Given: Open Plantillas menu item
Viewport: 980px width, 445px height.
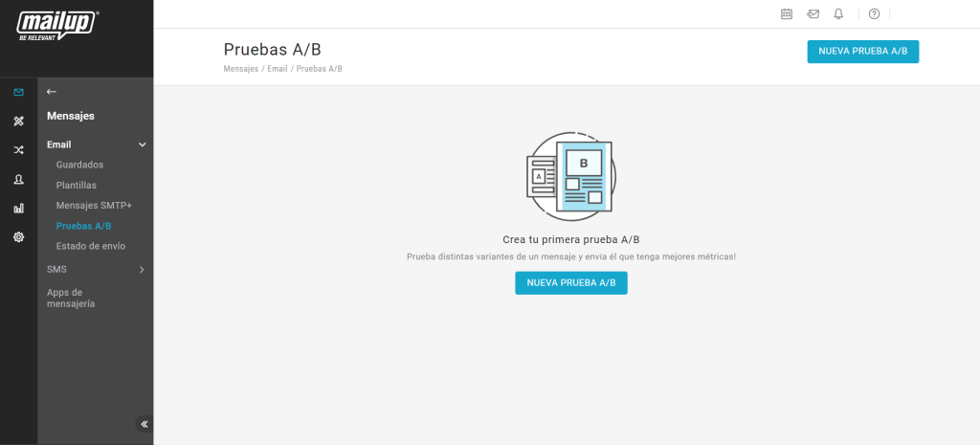Looking at the screenshot, I should (77, 185).
